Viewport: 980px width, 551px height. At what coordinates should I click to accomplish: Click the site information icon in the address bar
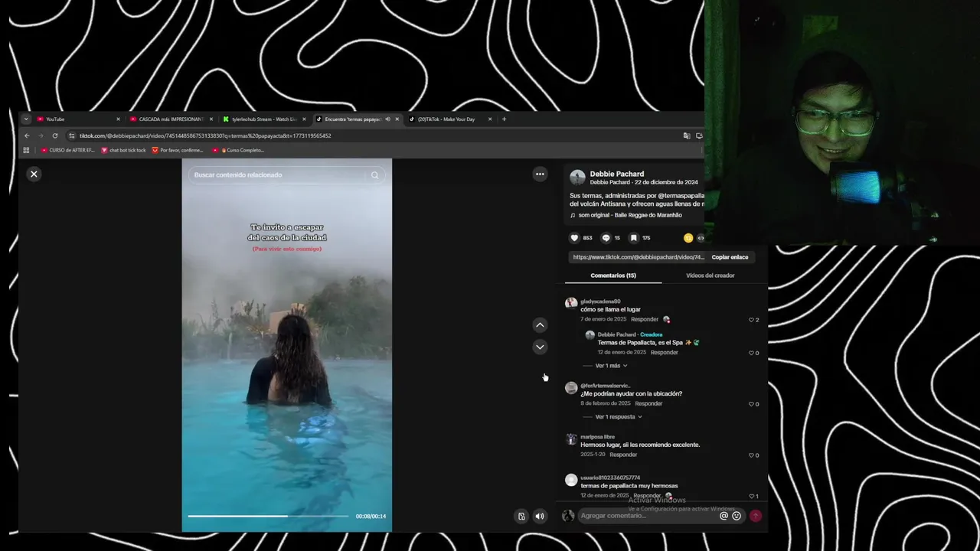tap(72, 135)
